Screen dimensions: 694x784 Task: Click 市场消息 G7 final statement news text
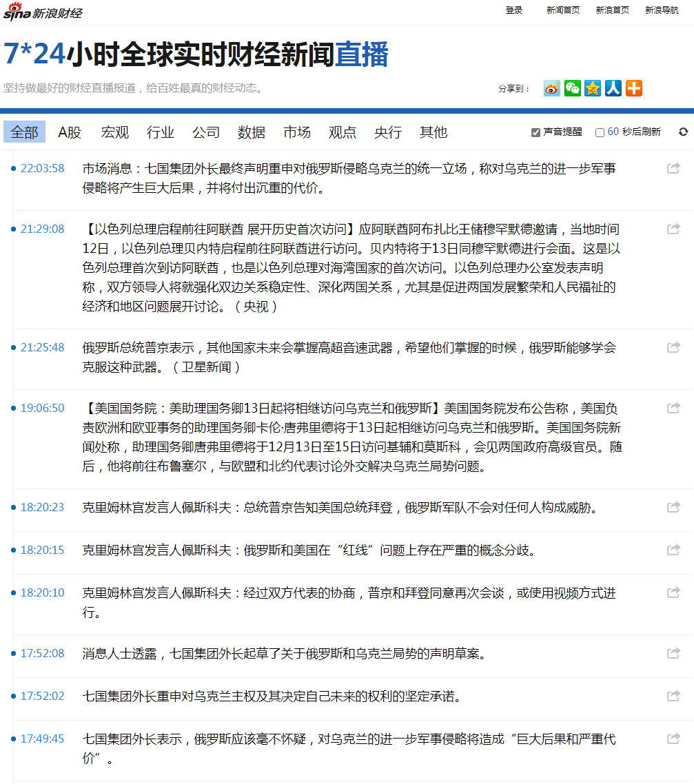pyautogui.click(x=349, y=178)
